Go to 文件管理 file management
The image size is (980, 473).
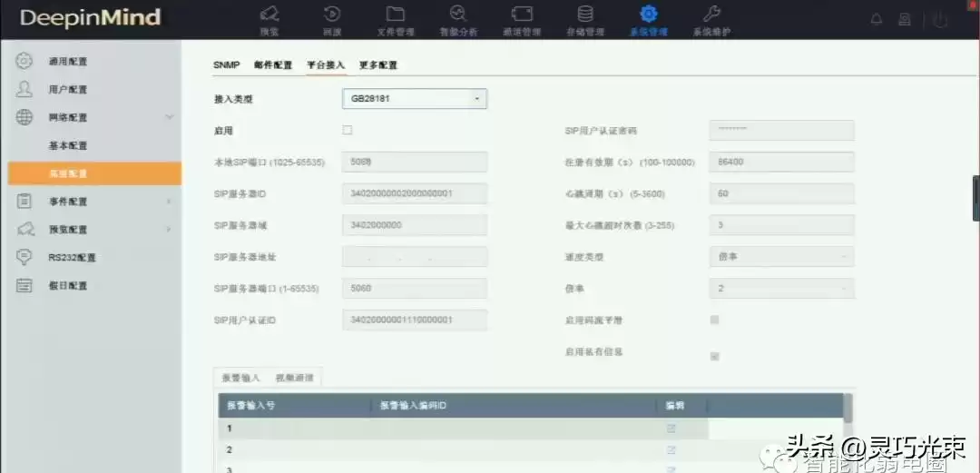pos(395,20)
